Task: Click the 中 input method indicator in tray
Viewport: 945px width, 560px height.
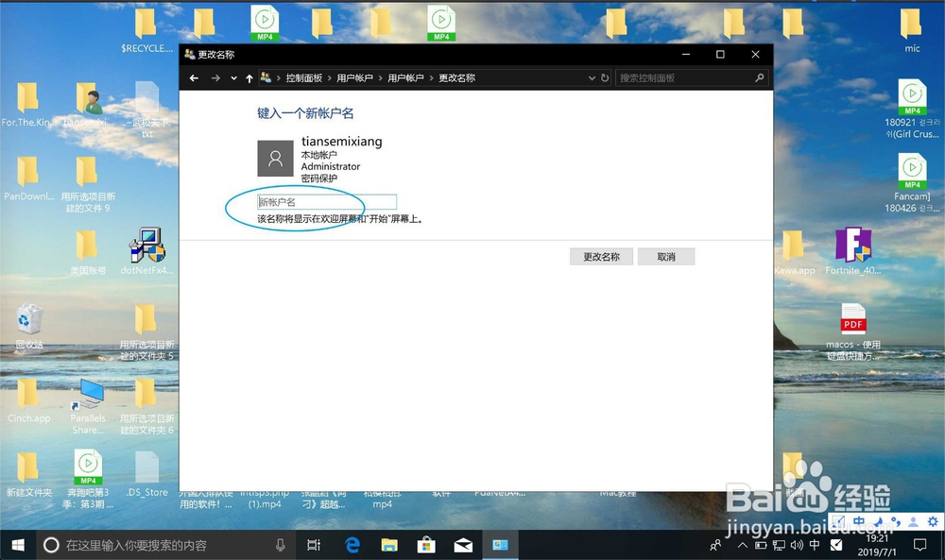Action: click(814, 545)
